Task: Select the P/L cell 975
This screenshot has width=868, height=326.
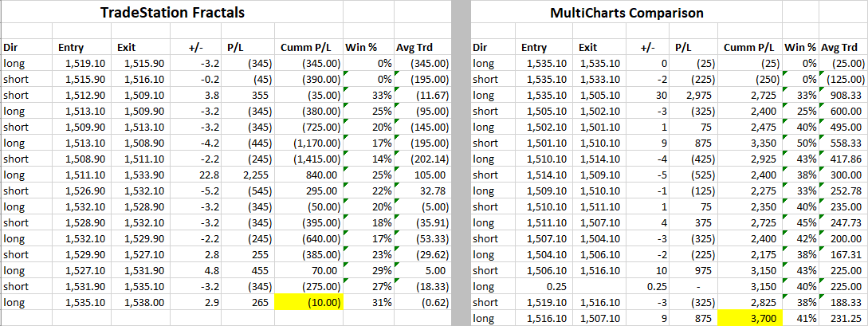Action: coord(693,271)
